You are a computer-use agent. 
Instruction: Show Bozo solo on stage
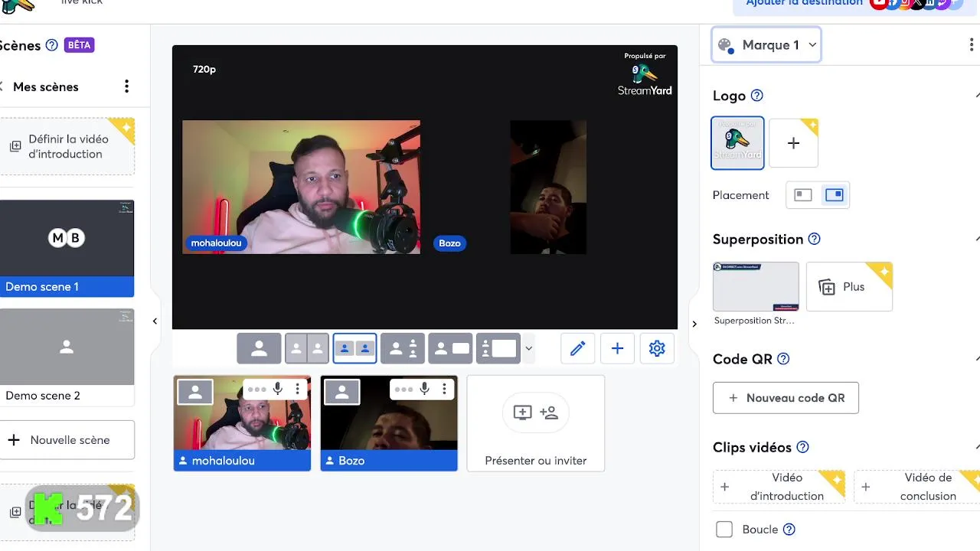click(x=342, y=393)
